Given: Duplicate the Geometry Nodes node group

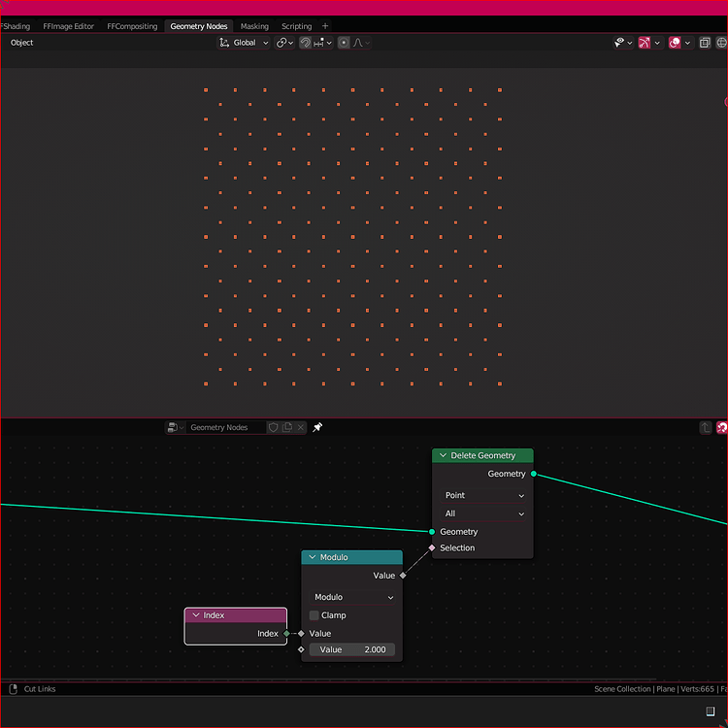Looking at the screenshot, I should [x=287, y=427].
